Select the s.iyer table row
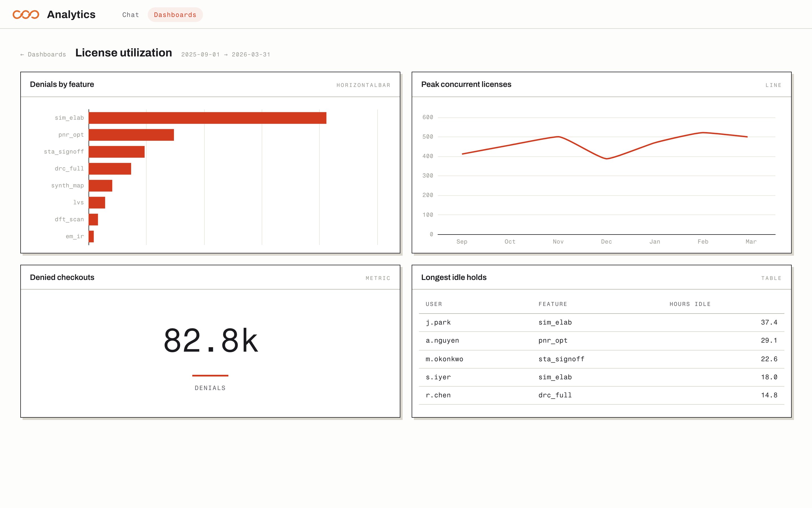This screenshot has width=812, height=508. [x=601, y=378]
